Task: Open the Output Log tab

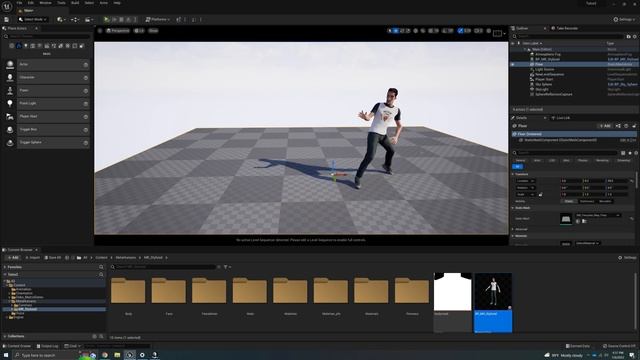Action: pos(47,346)
